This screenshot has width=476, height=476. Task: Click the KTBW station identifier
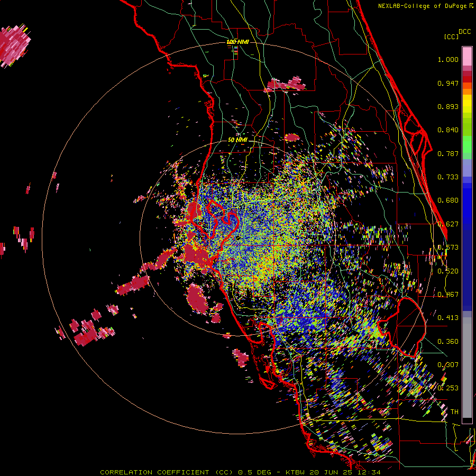295,472
